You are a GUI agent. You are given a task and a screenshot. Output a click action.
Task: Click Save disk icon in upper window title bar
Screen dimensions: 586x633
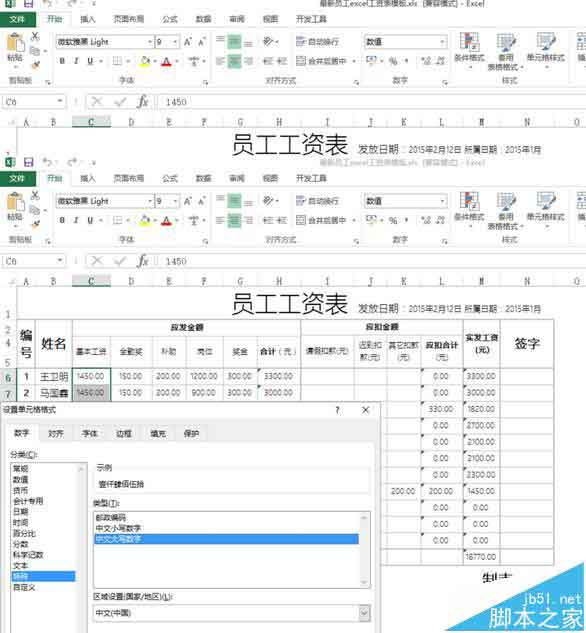[28, 4]
